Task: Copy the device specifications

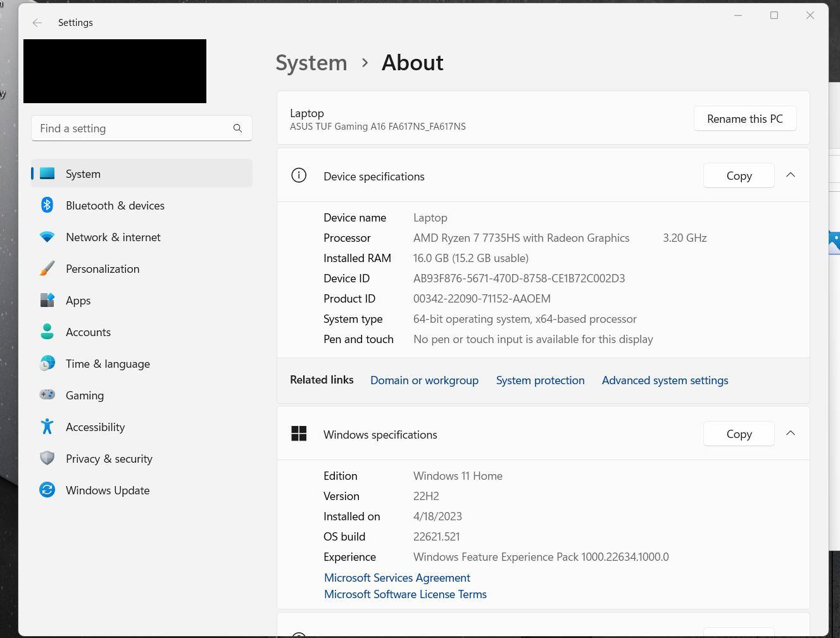Action: [738, 176]
